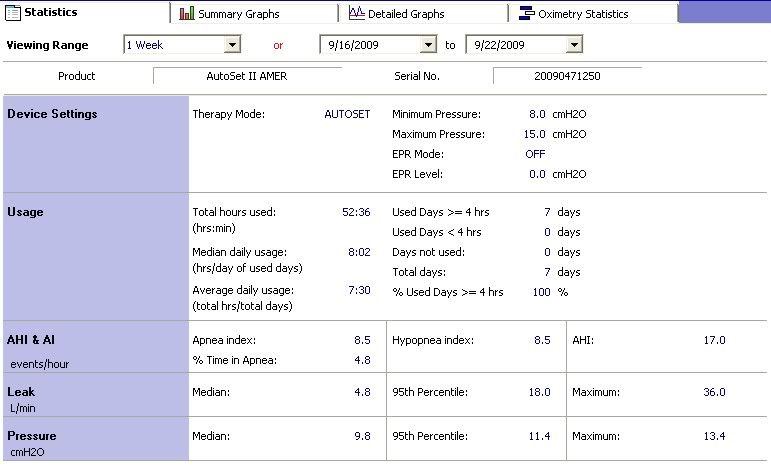Image resolution: width=771 pixels, height=467 pixels.
Task: Expand the 1 Week viewing range dropdown
Action: click(232, 45)
